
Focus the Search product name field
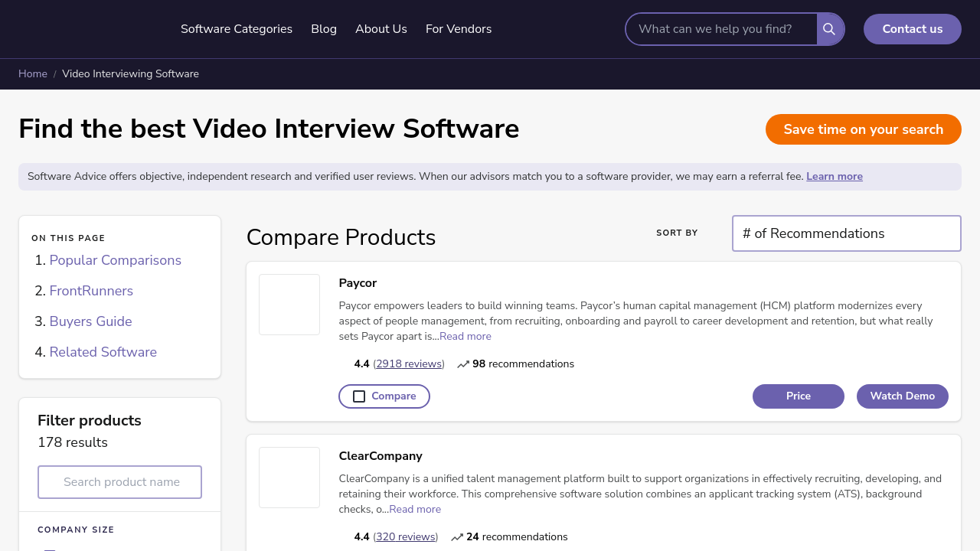pyautogui.click(x=120, y=482)
